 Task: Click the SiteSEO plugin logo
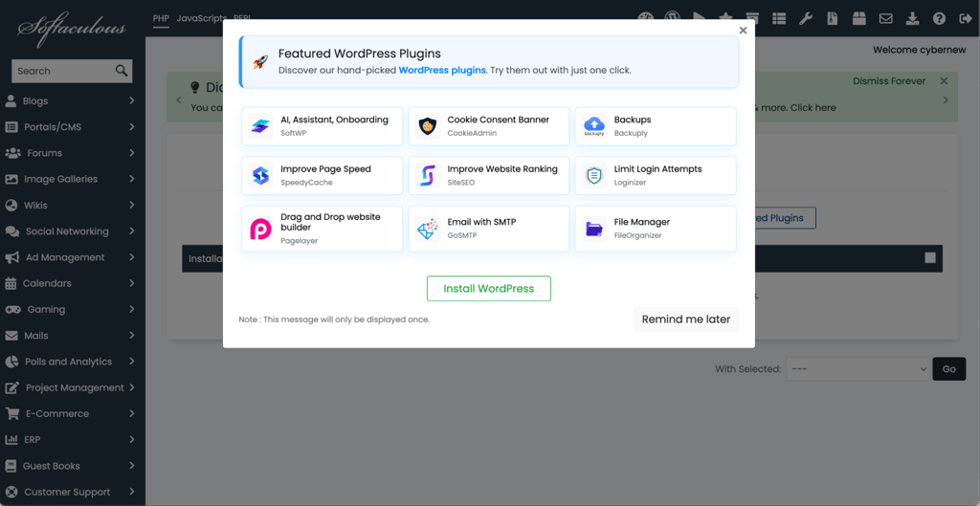tap(427, 176)
